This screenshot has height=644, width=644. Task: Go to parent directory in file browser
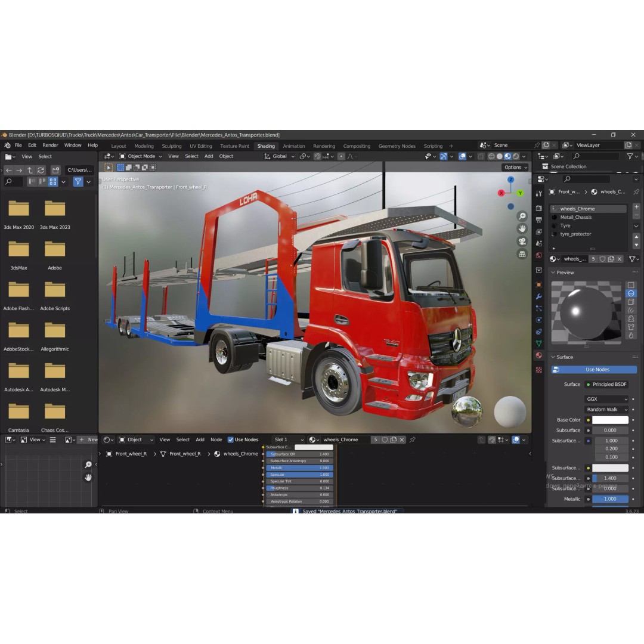(30, 170)
